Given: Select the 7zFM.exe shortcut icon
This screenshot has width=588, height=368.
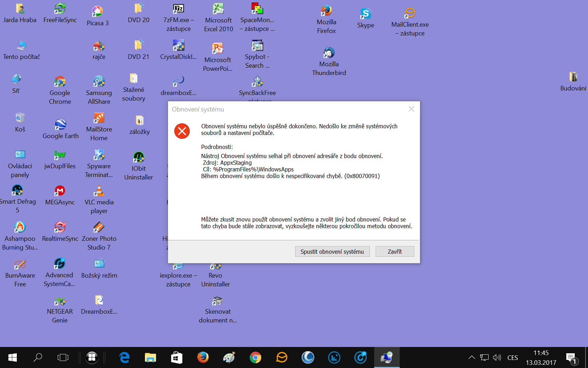Looking at the screenshot, I should click(x=178, y=18).
